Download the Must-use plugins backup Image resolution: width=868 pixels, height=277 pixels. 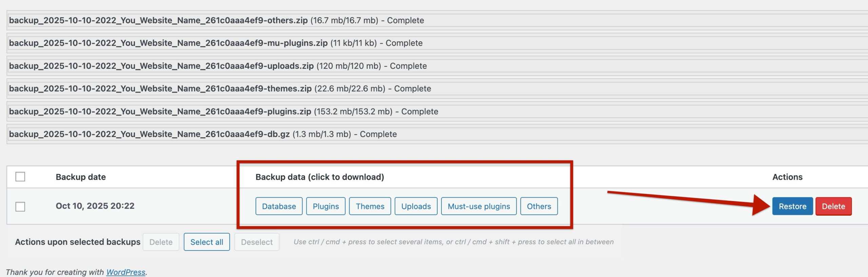pyautogui.click(x=478, y=206)
